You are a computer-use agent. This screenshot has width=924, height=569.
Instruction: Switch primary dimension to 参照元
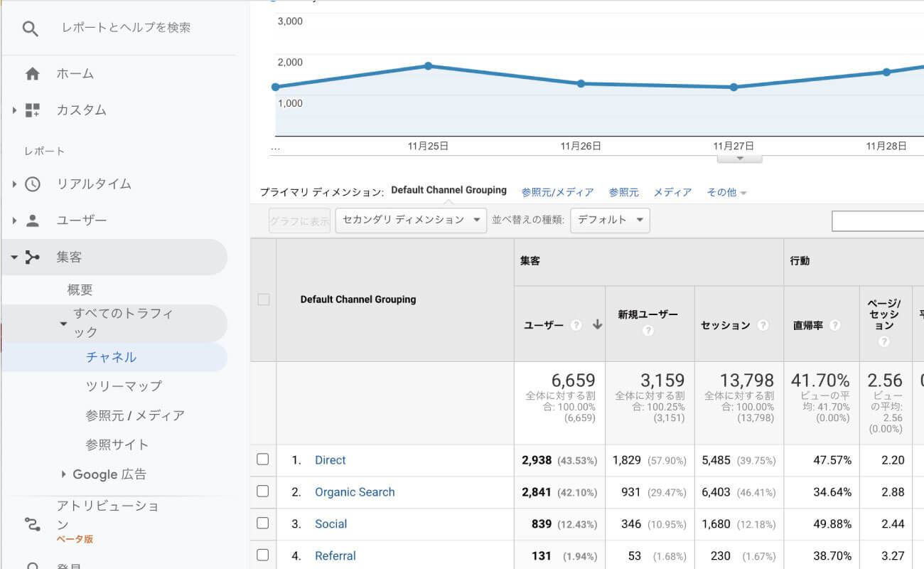(x=623, y=193)
